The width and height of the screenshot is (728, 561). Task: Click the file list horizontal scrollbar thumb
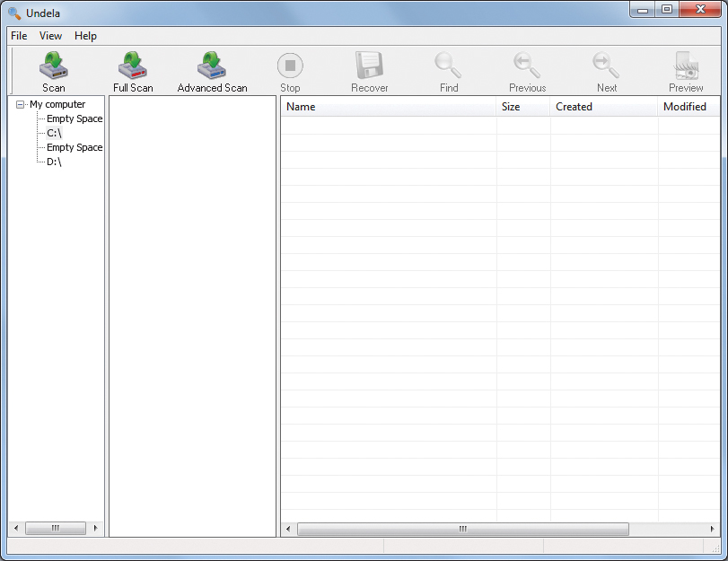coord(462,530)
